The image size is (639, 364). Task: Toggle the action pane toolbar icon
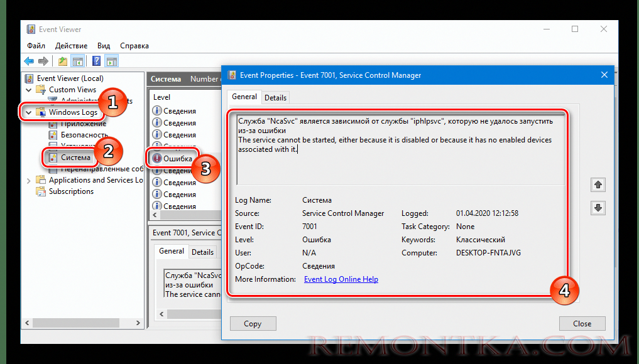pyautogui.click(x=111, y=60)
